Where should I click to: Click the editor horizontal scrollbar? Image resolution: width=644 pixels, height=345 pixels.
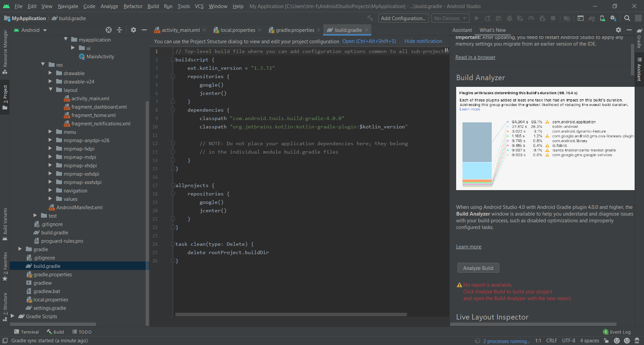pyautogui.click(x=290, y=314)
